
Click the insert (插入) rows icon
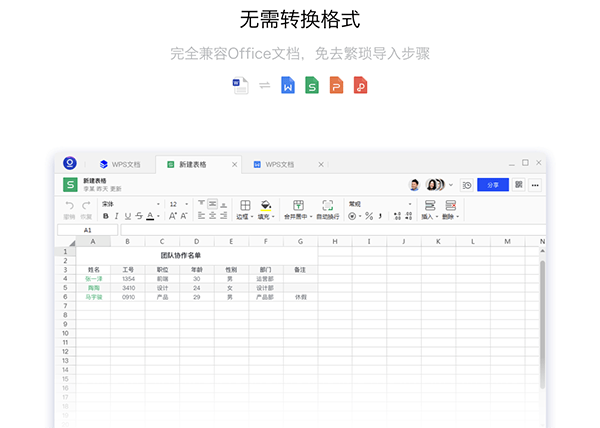(x=429, y=205)
